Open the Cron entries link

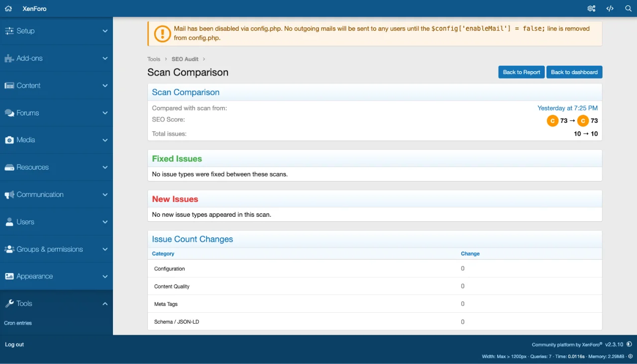point(18,323)
